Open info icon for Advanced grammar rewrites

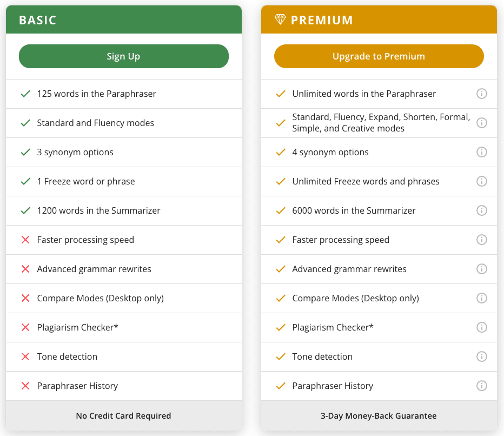pos(481,269)
